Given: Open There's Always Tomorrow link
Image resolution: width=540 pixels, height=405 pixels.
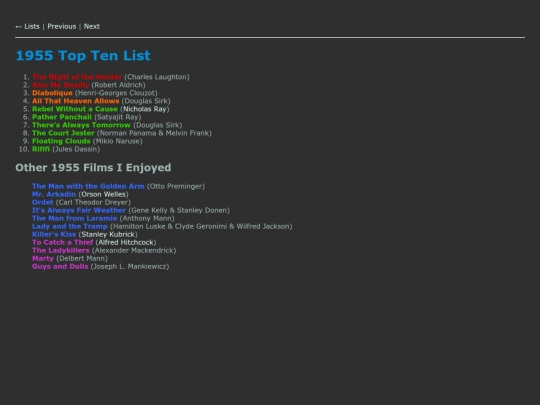Looking at the screenshot, I should [81, 125].
